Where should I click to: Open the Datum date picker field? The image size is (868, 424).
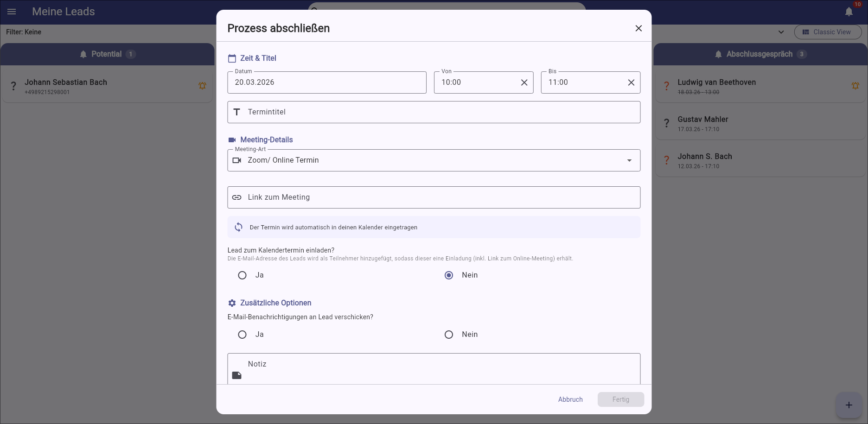pyautogui.click(x=326, y=82)
